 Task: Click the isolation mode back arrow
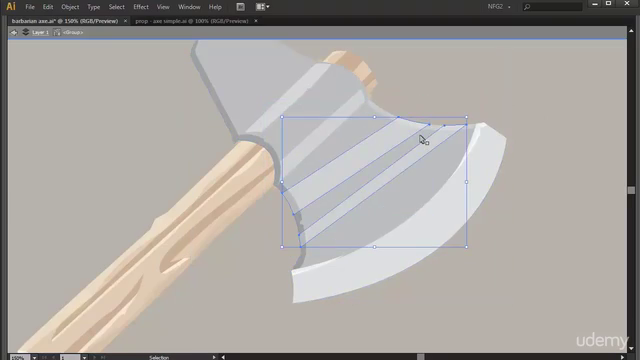(14, 32)
